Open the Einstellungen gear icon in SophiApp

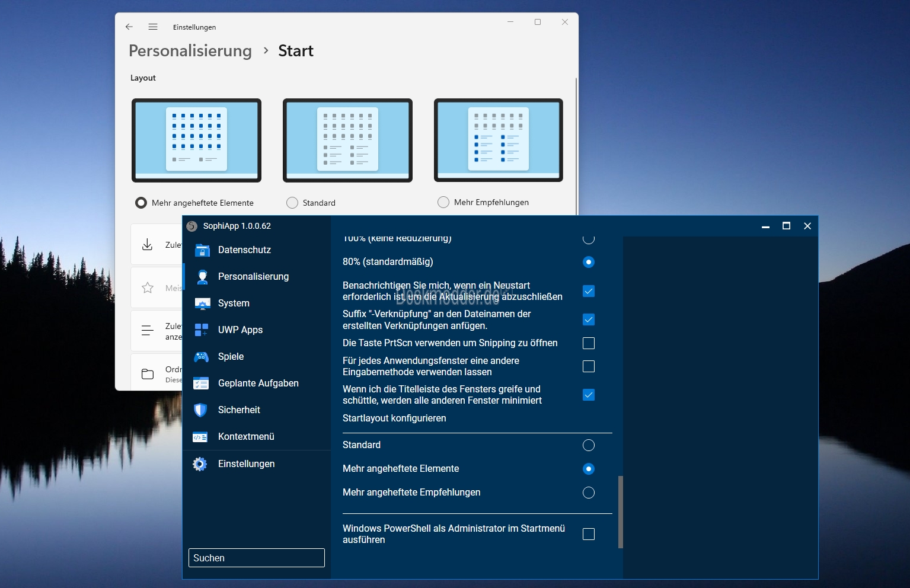pyautogui.click(x=200, y=464)
